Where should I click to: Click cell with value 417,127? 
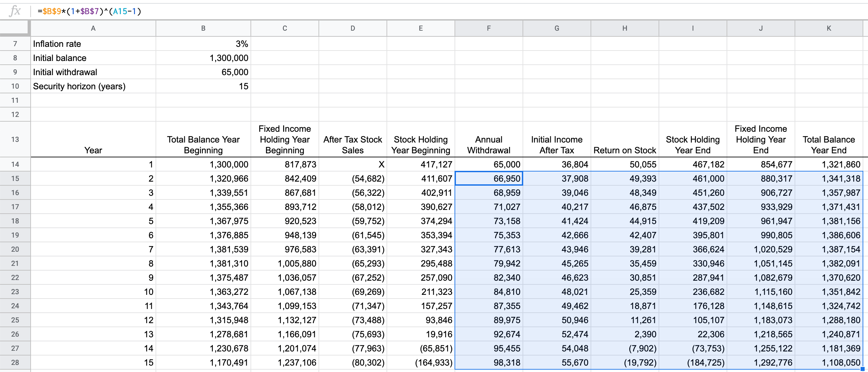click(x=421, y=164)
